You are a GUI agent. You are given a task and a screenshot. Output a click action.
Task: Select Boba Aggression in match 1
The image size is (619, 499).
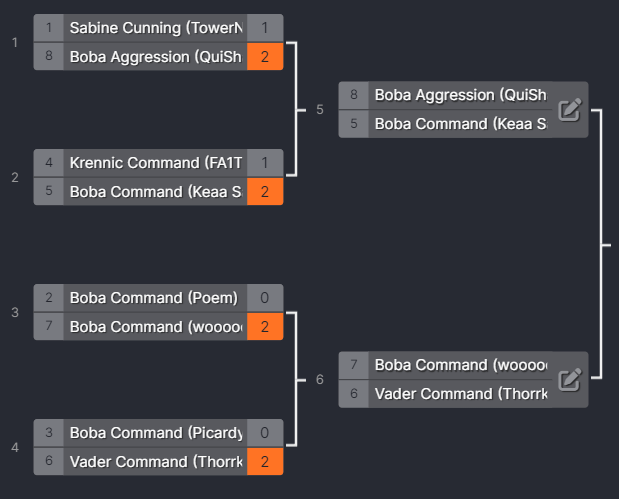point(155,57)
